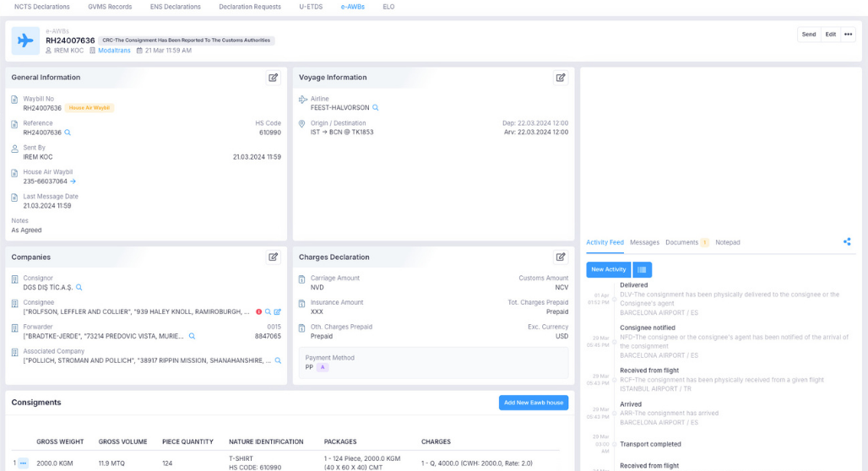
Task: Search Consignor DGS DIŞ TİC.A.Ş. magnifier
Action: (79, 288)
